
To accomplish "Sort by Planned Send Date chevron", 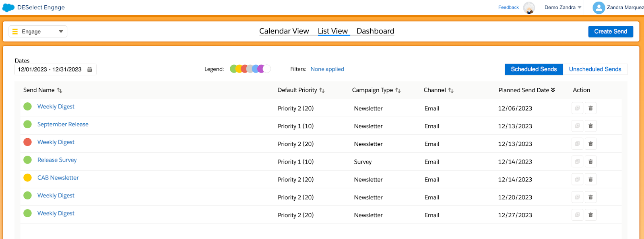I will 553,90.
